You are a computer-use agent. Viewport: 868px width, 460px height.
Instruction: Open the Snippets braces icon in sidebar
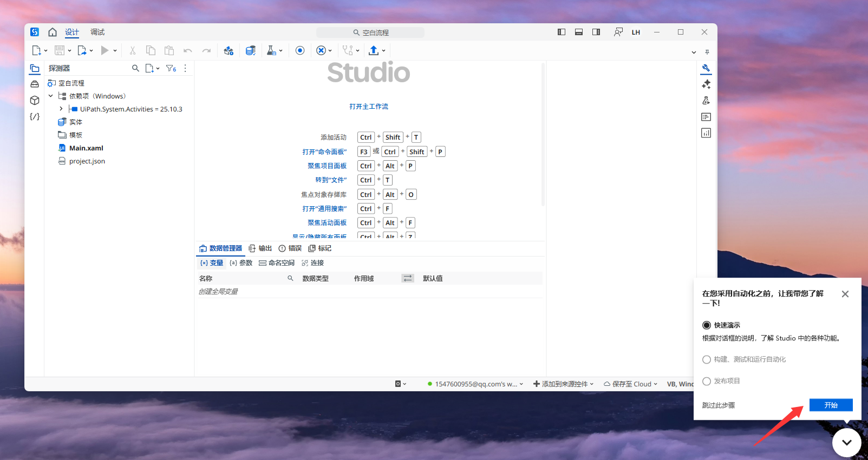pos(35,116)
